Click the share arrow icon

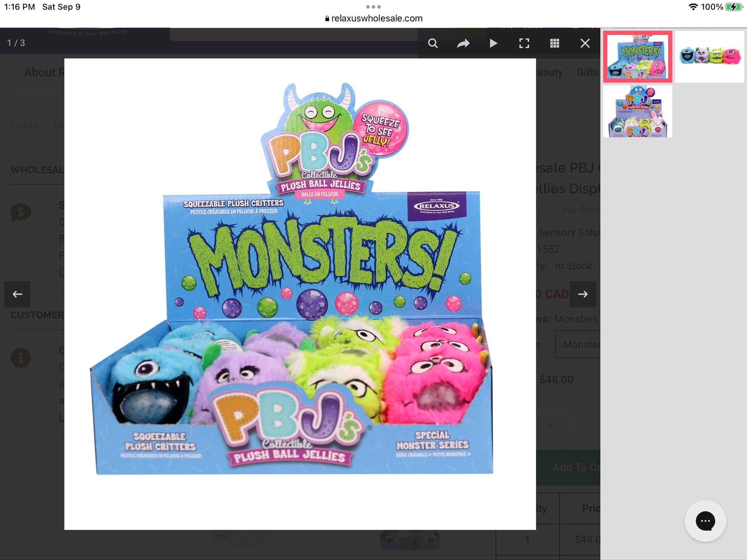(463, 43)
